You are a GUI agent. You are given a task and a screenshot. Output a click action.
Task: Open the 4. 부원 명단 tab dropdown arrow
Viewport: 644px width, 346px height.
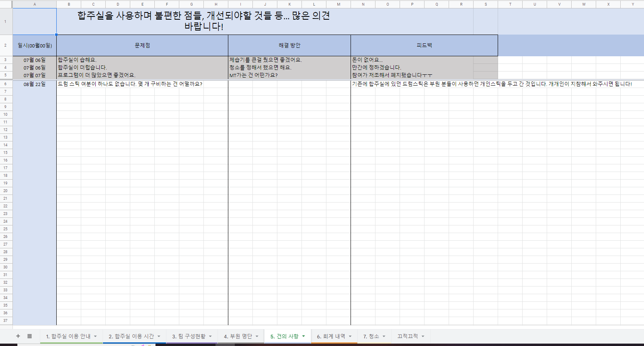point(257,336)
